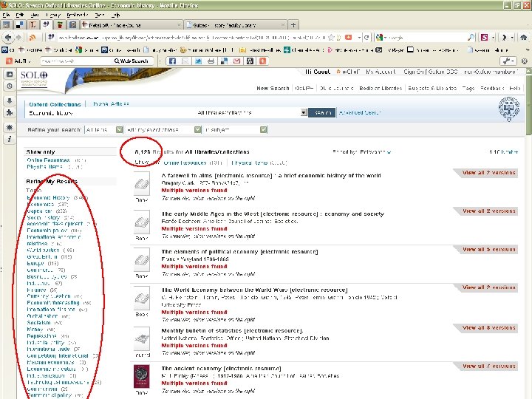This screenshot has width=532, height=399.
Task: Switch to the History Faculty Library guides tab
Action: tap(236, 25)
